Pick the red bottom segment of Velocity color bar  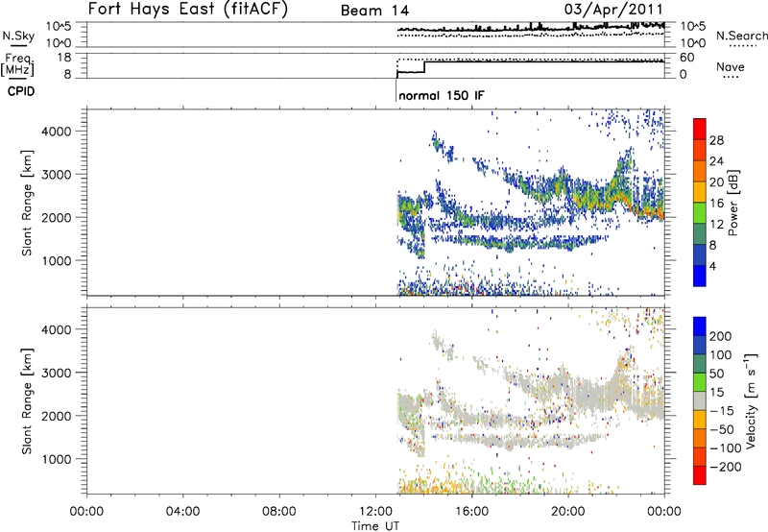click(x=700, y=475)
